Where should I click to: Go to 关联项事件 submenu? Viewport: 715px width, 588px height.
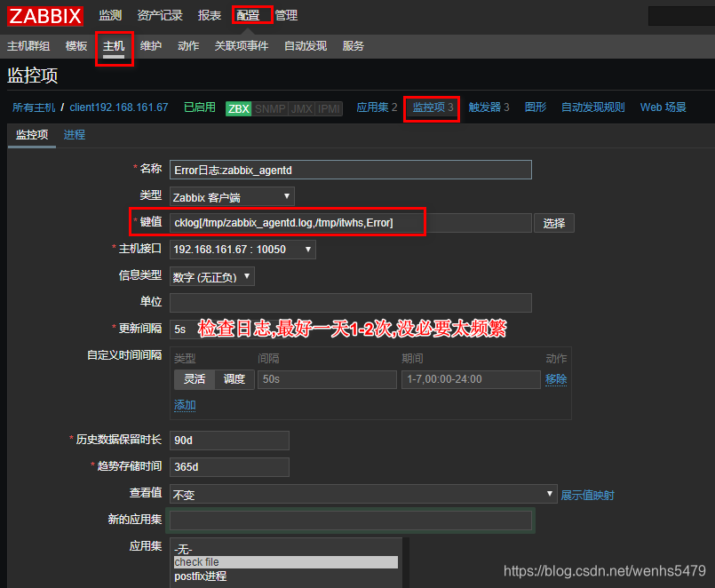point(242,46)
